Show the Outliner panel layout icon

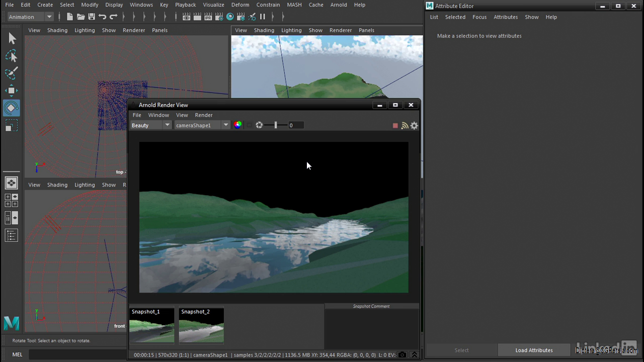[11, 235]
